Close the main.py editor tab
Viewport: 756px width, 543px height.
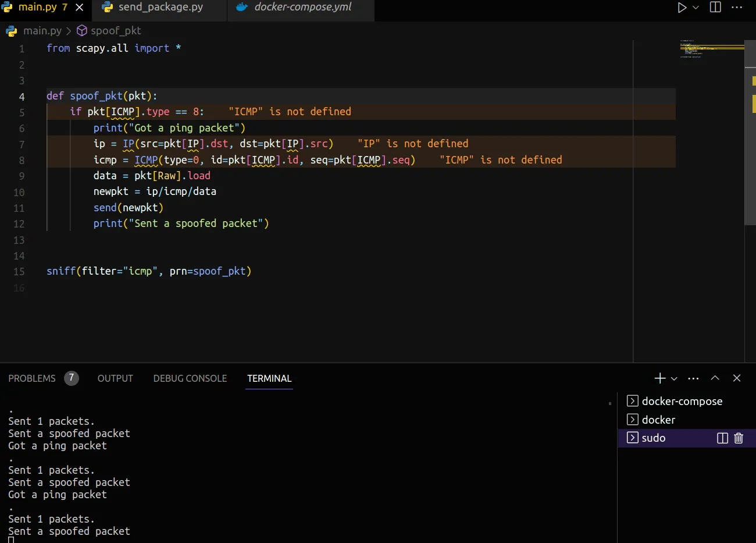[x=80, y=8]
